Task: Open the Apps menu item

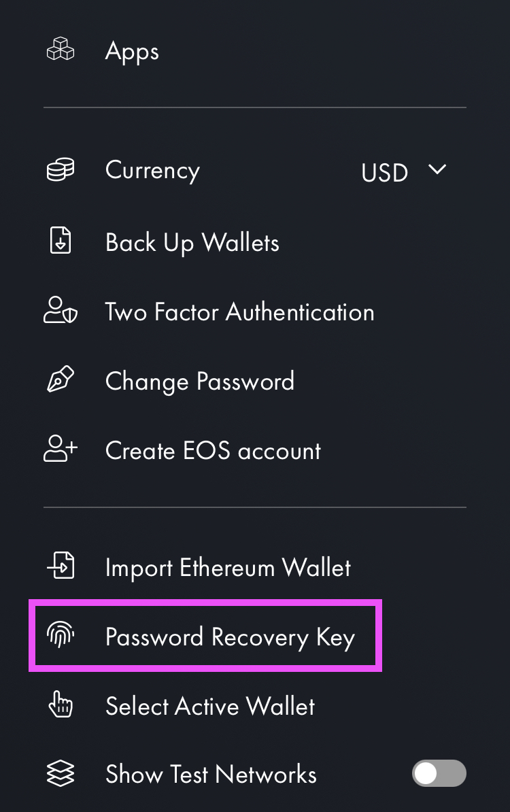Action: [x=255, y=50]
